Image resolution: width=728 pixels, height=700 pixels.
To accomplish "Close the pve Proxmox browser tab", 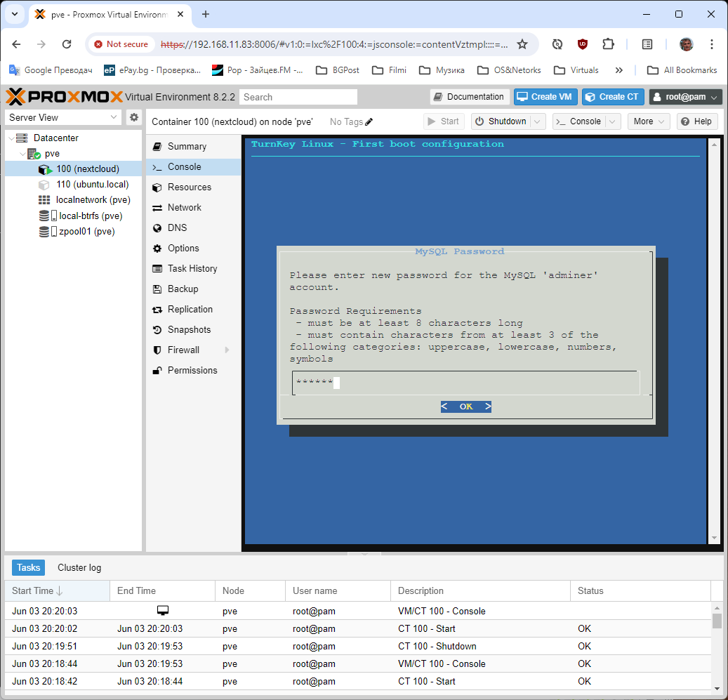I will point(180,14).
